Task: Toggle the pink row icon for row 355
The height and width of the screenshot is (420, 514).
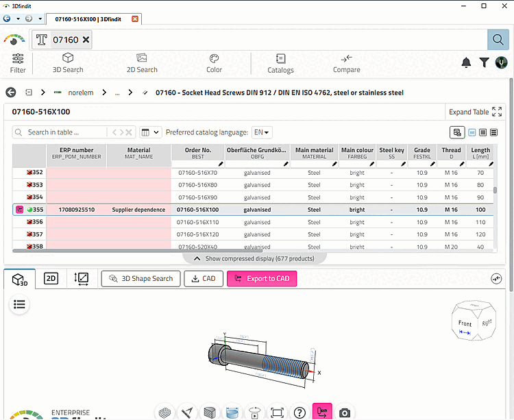Action: 19,210
